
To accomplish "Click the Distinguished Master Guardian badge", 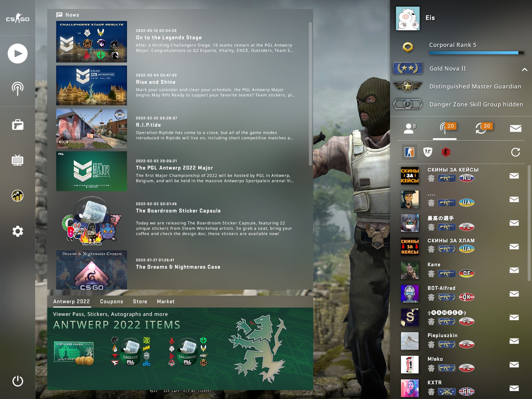I will (408, 86).
